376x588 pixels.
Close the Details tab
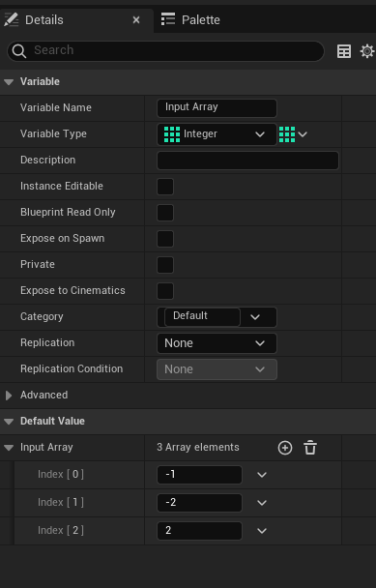136,20
